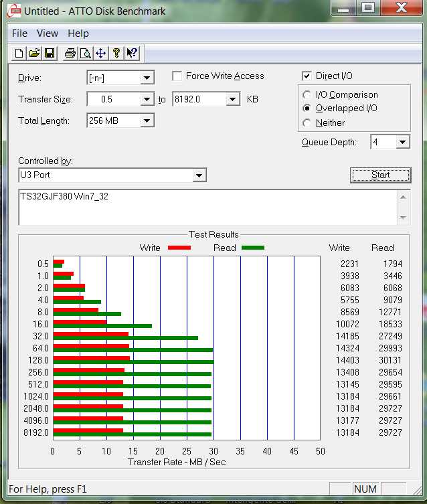
Task: Click write value 14403 in results
Action: point(347,360)
